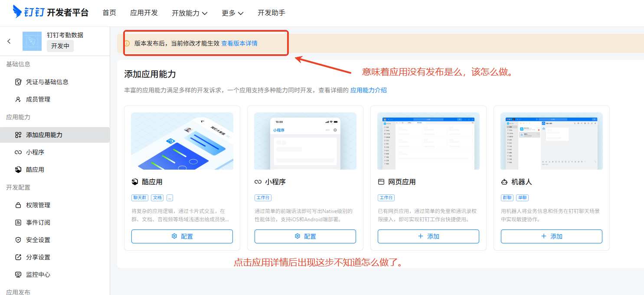The width and height of the screenshot is (644, 295).
Task: Click the 钉钉考勤数据 app name text
Action: tap(65, 35)
